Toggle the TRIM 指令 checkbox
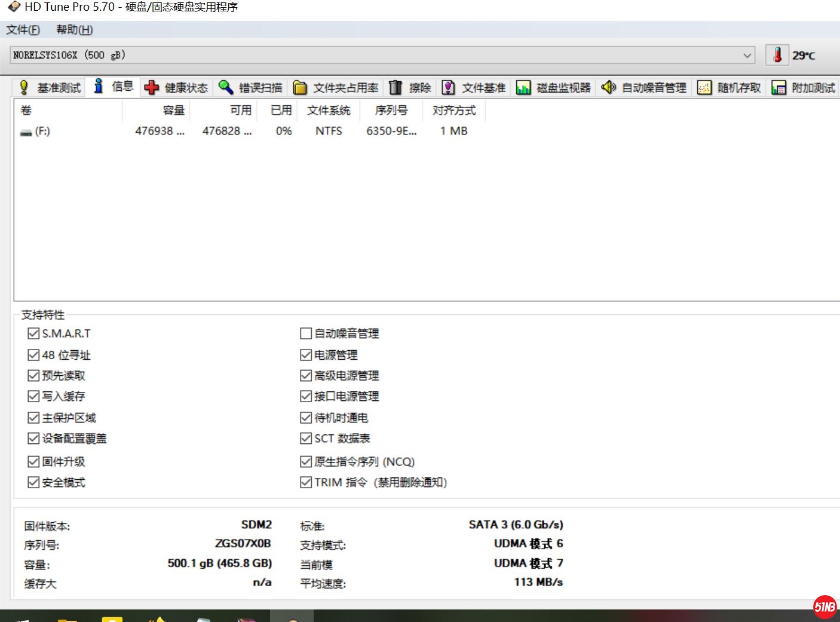 (x=306, y=482)
